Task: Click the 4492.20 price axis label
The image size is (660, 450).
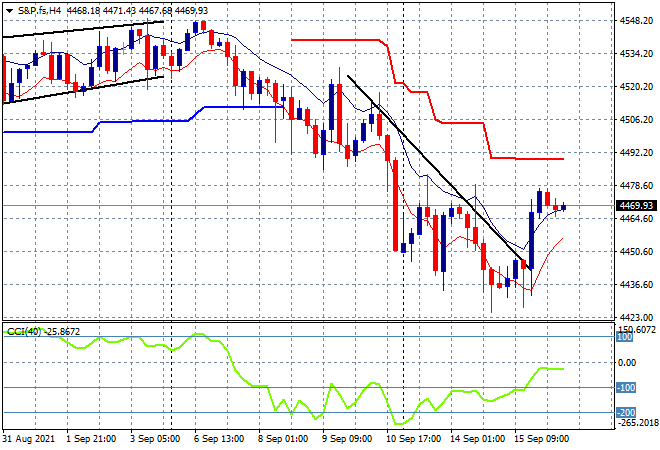Action: 636,152
